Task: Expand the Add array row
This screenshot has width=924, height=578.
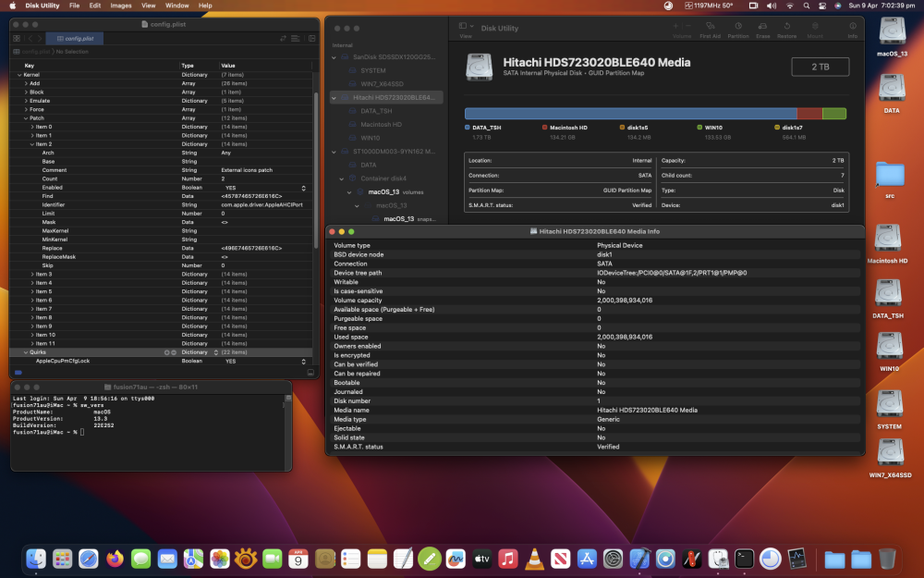Action: point(26,84)
